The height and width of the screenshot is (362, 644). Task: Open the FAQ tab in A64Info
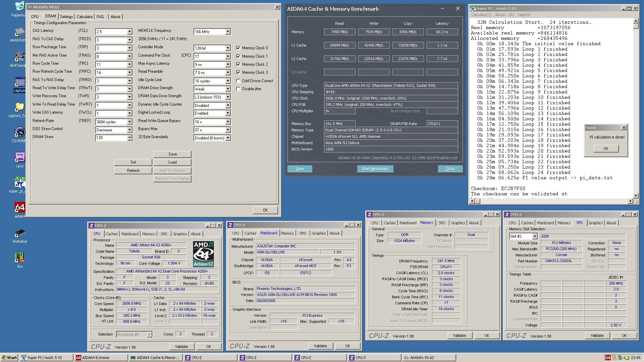point(100,17)
